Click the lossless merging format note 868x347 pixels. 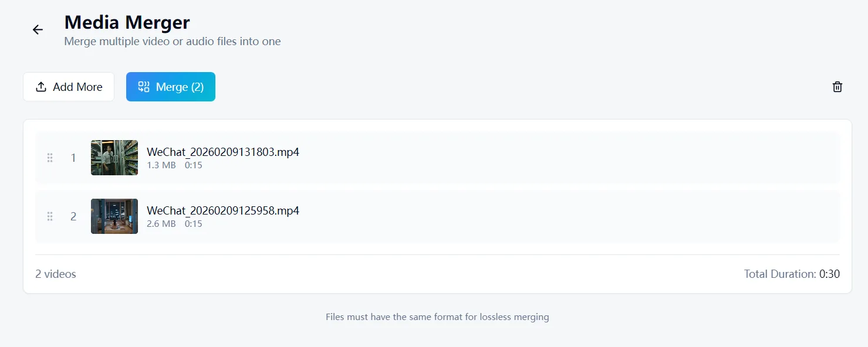(437, 317)
